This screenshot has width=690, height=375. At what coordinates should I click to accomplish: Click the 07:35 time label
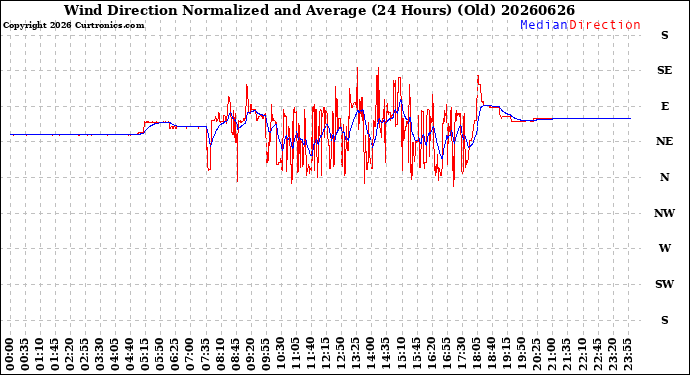pyautogui.click(x=206, y=354)
